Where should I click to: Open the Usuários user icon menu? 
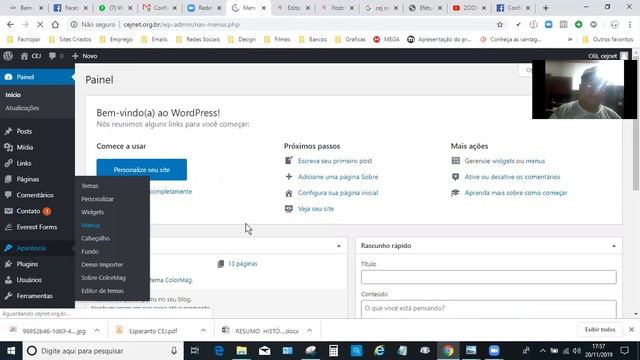pos(9,280)
